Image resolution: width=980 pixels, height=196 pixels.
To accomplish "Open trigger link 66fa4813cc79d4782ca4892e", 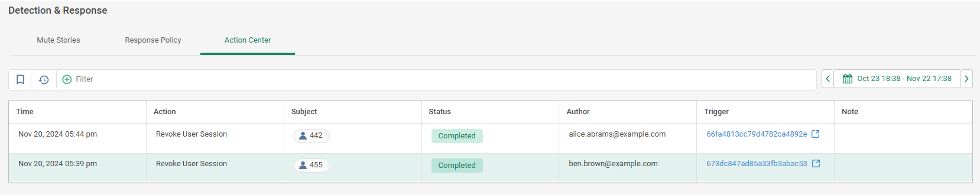I will pos(756,134).
